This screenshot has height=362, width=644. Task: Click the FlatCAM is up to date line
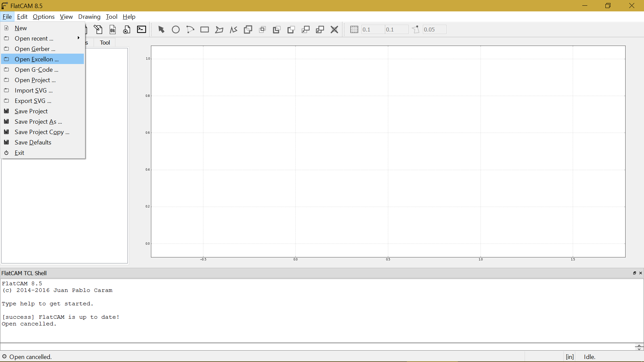click(x=61, y=317)
